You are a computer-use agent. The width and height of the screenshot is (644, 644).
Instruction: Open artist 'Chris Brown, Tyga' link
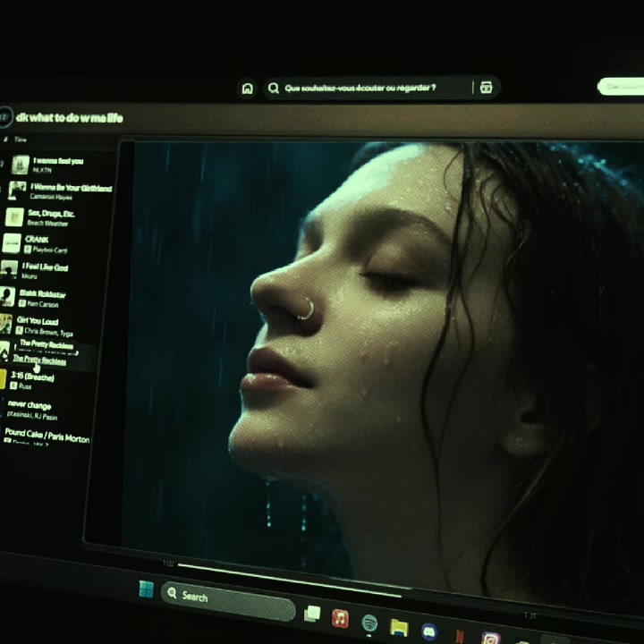click(x=48, y=332)
